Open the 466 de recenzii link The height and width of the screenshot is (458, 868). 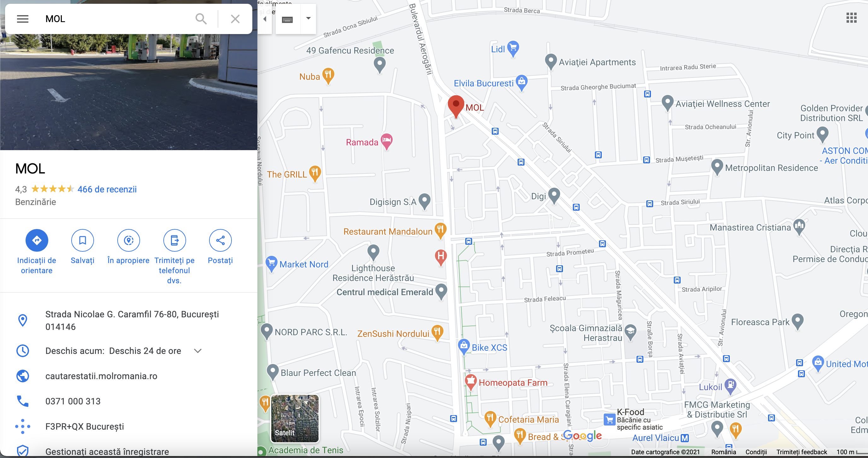click(x=107, y=189)
